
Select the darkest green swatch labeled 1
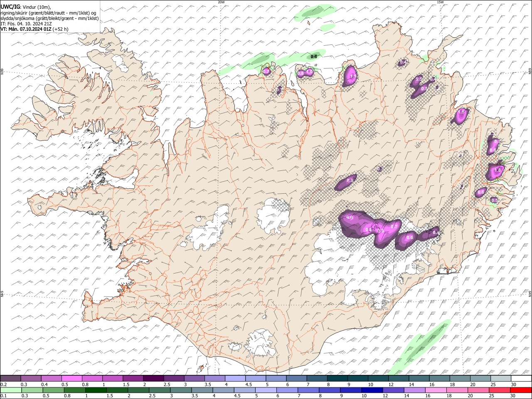click(96, 390)
